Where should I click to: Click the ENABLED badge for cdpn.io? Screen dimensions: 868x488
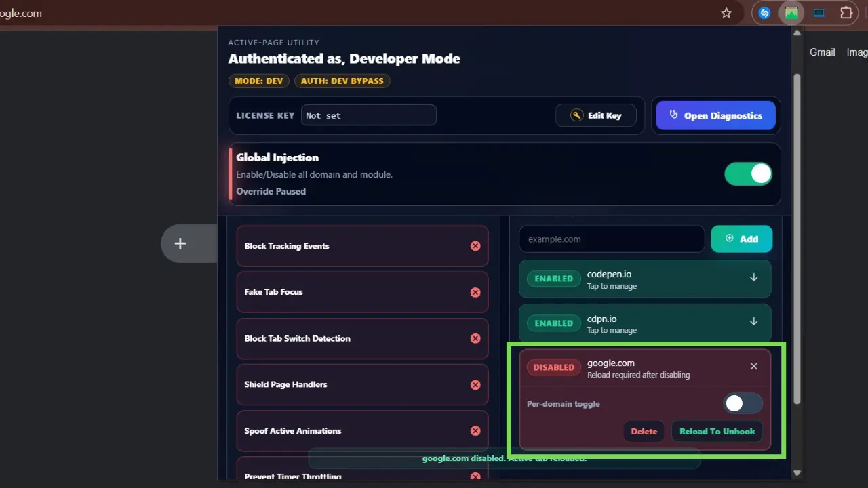pyautogui.click(x=553, y=323)
